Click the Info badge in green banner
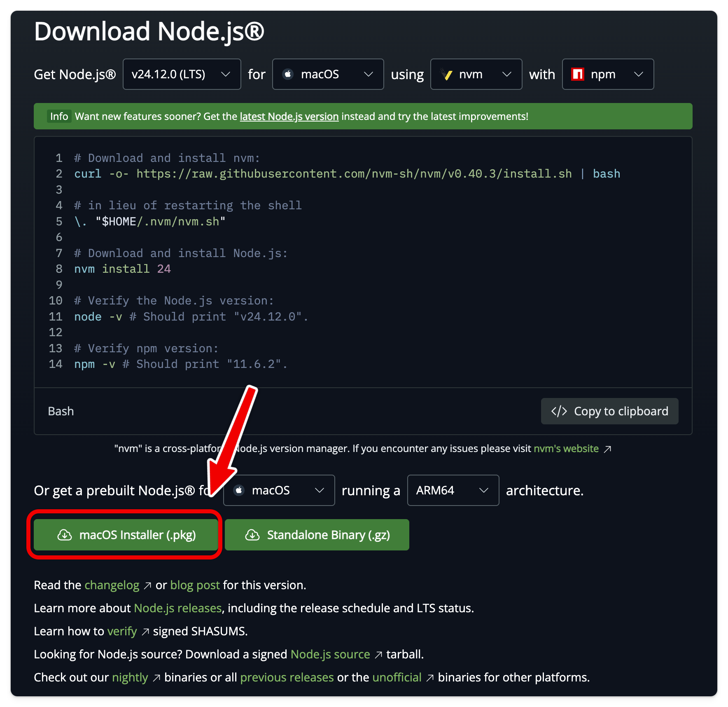The width and height of the screenshot is (728, 707). (59, 117)
